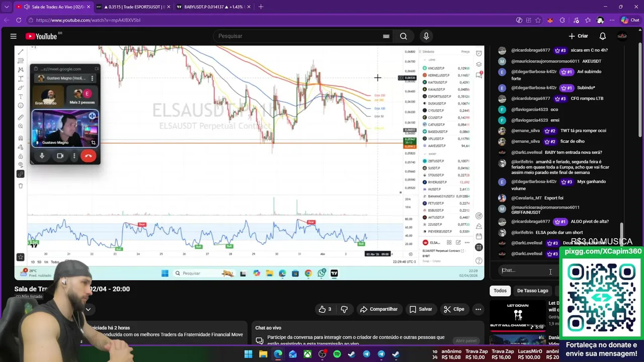Remove drawings with the trash icon
This screenshot has height=362, width=644.
pyautogui.click(x=21, y=186)
